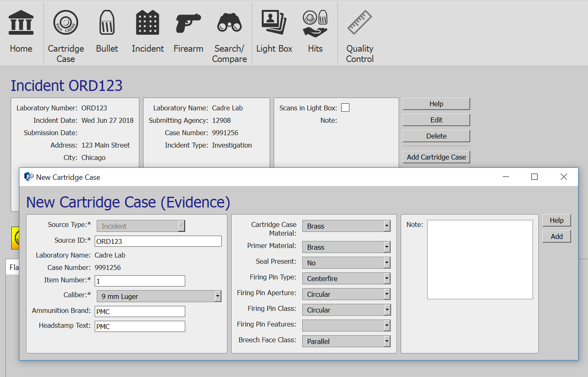Click Add button in dialog
Screen dimensions: 588x377
click(x=557, y=236)
